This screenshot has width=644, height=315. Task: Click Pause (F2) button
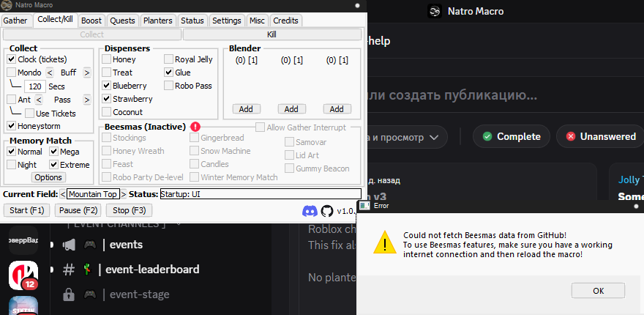pyautogui.click(x=78, y=210)
